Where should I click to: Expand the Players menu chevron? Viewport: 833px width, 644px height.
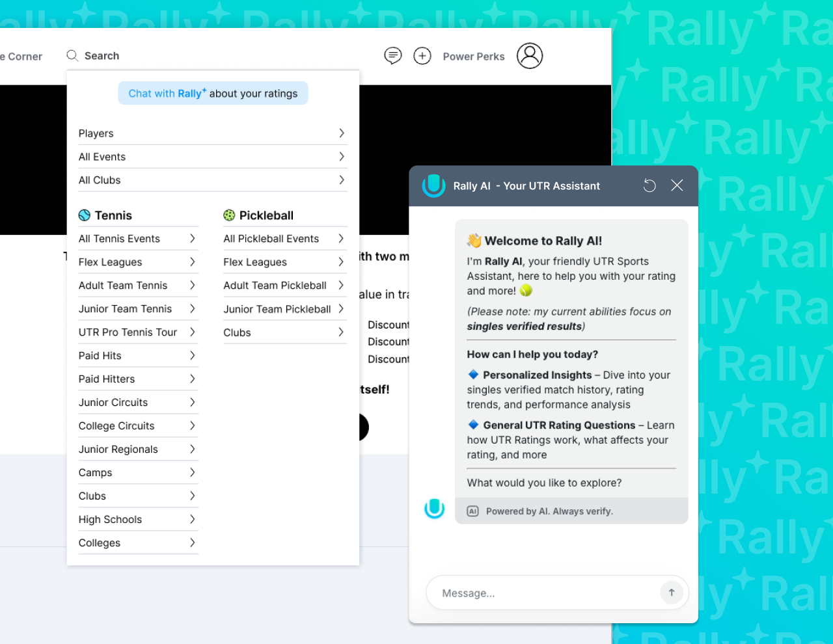[x=342, y=133]
